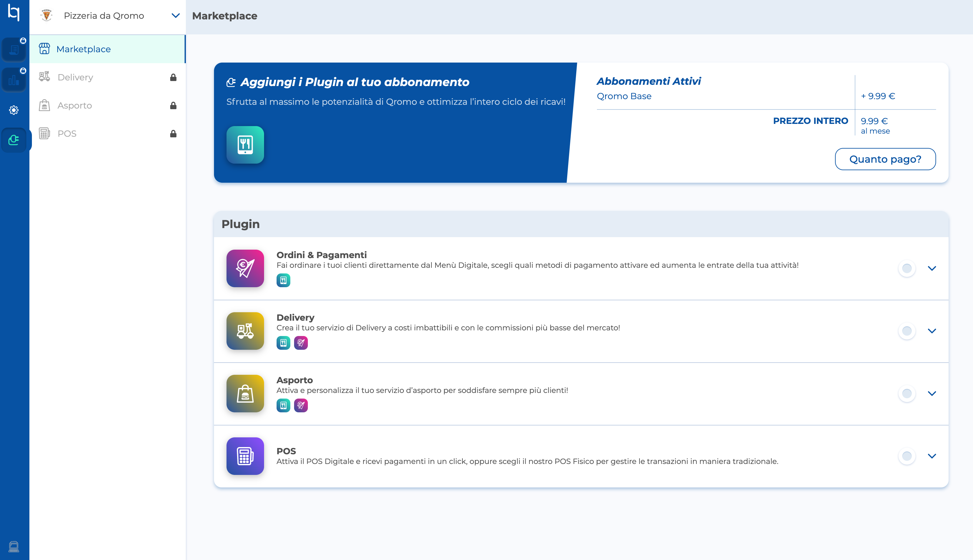Click the Qromo Base subscription name
The image size is (973, 560).
(x=624, y=96)
